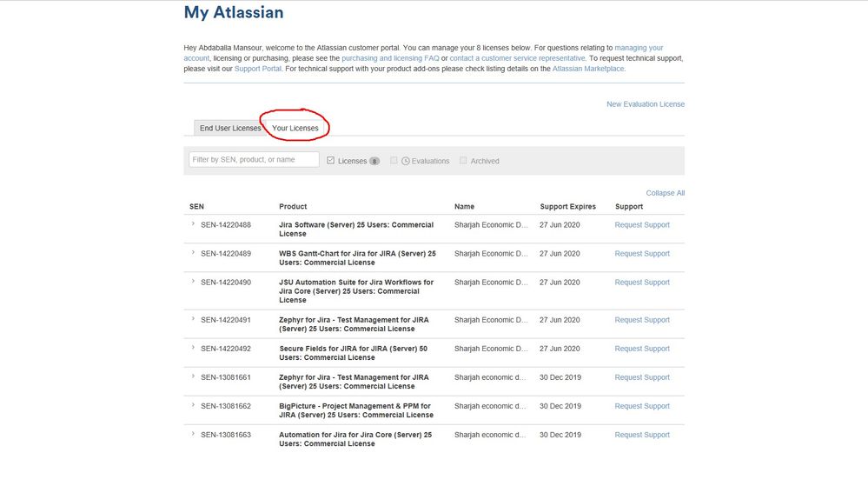Viewport: 868px width, 486px height.
Task: Click the SEN column header
Action: coord(196,207)
